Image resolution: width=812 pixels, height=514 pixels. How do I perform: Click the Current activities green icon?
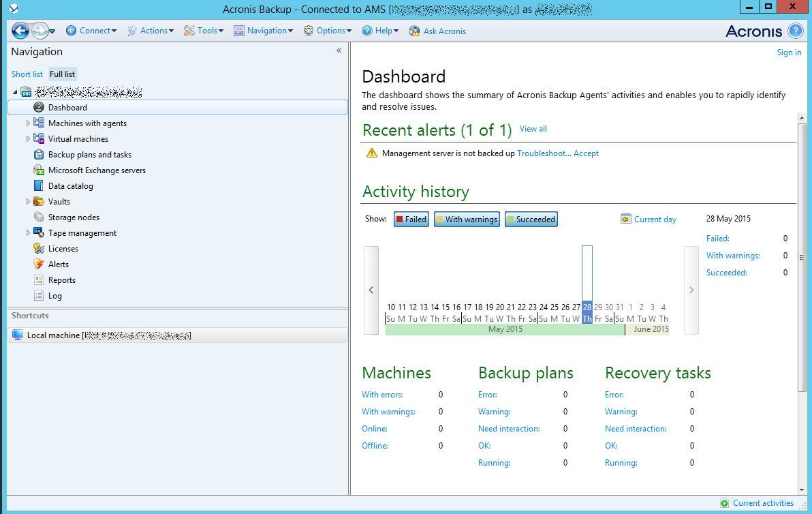[x=725, y=503]
